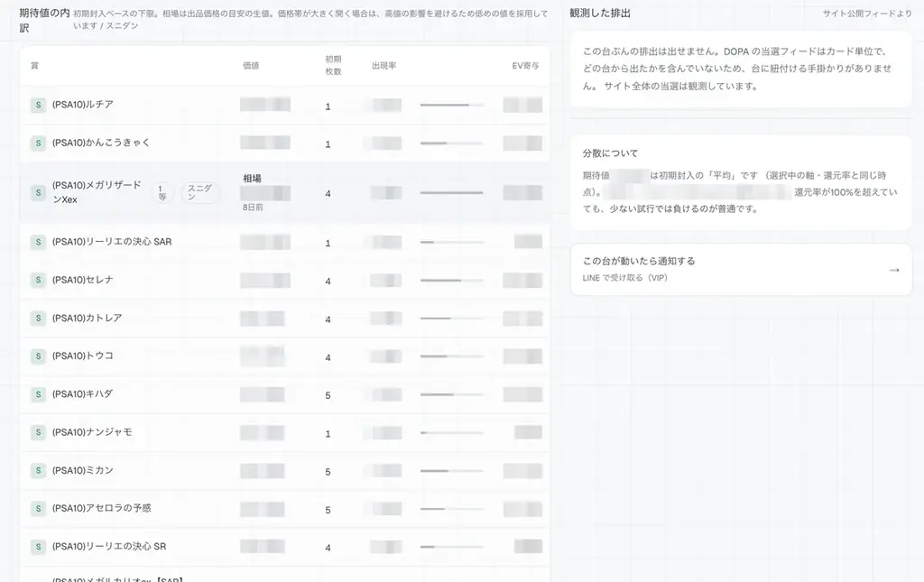Click the EV寄与 column header
Image resolution: width=924 pixels, height=582 pixels.
pyautogui.click(x=526, y=65)
